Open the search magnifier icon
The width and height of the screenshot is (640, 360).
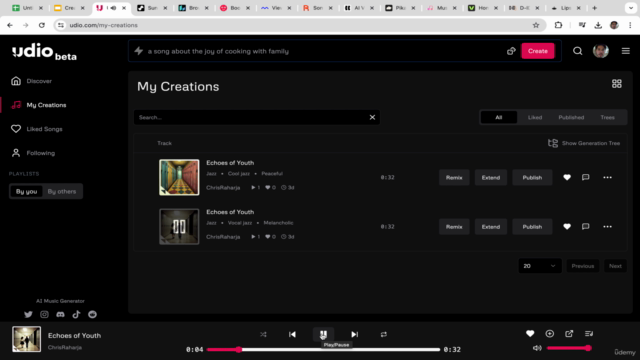[x=578, y=51]
